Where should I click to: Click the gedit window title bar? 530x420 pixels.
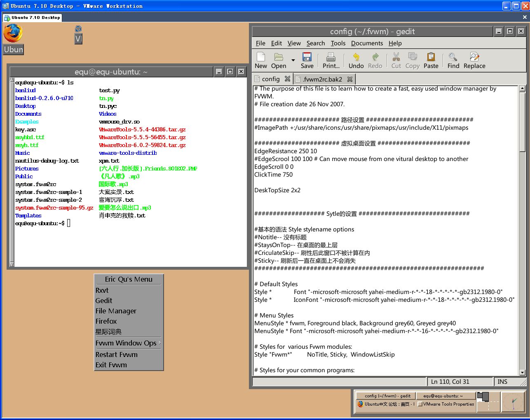point(372,31)
